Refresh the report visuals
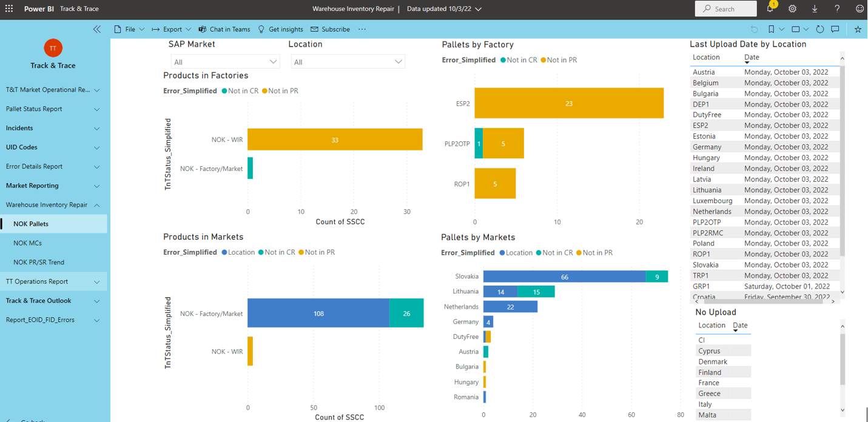This screenshot has height=422, width=868. (820, 29)
